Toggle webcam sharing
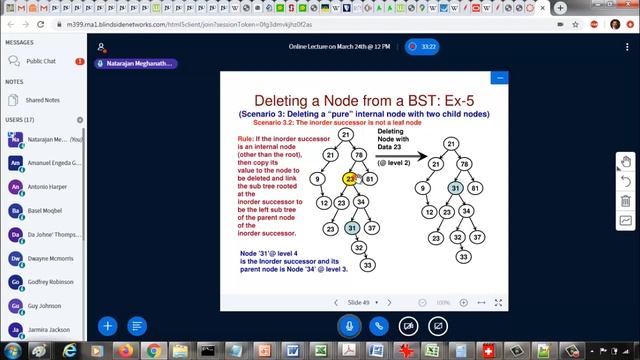Viewport: 640px width, 360px height. click(409, 326)
